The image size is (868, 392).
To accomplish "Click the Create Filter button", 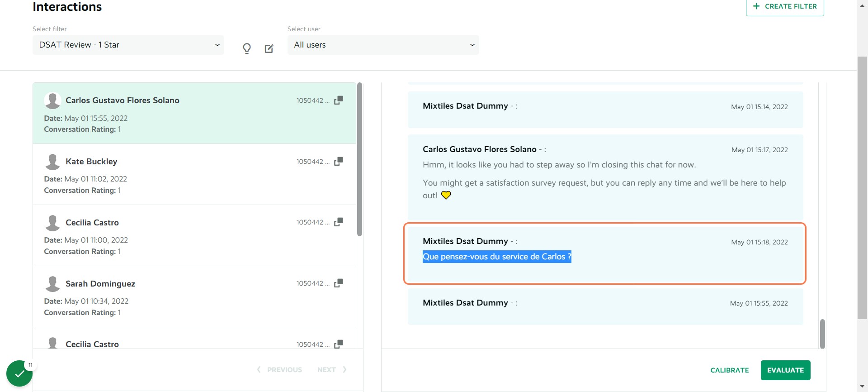I will point(785,7).
